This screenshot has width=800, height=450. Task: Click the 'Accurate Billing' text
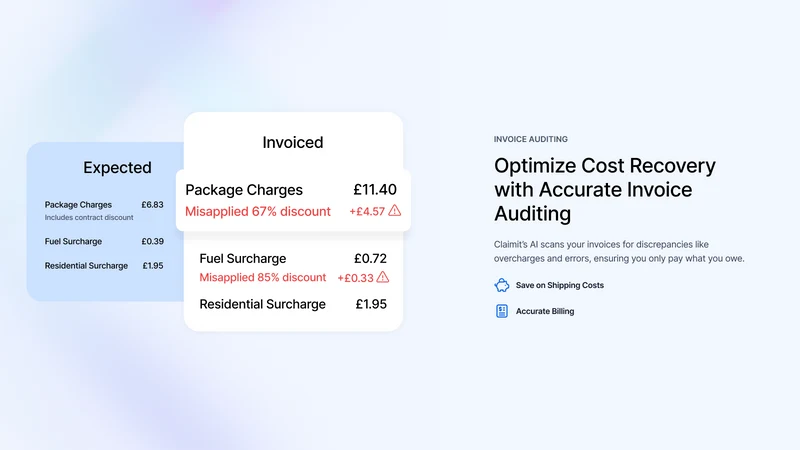pyautogui.click(x=545, y=311)
